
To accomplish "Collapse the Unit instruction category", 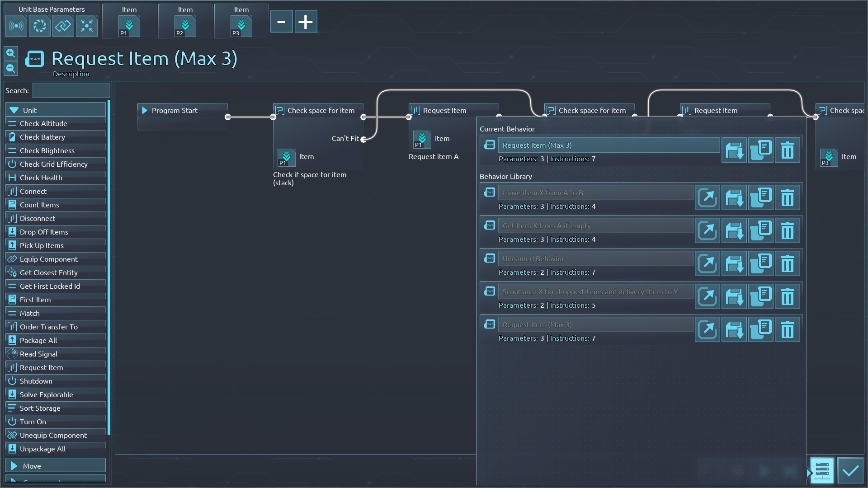I will click(x=55, y=110).
